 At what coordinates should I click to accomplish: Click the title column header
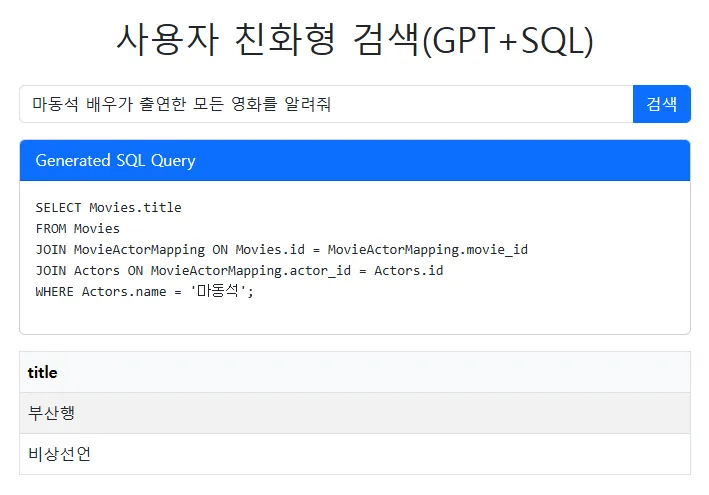coord(43,372)
